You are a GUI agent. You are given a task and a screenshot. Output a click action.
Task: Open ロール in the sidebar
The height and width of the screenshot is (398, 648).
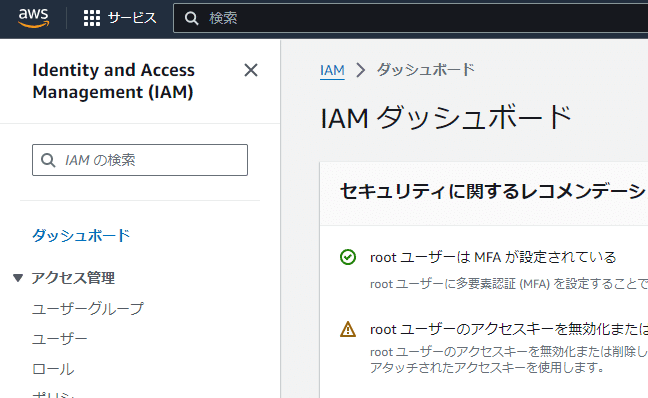point(53,369)
